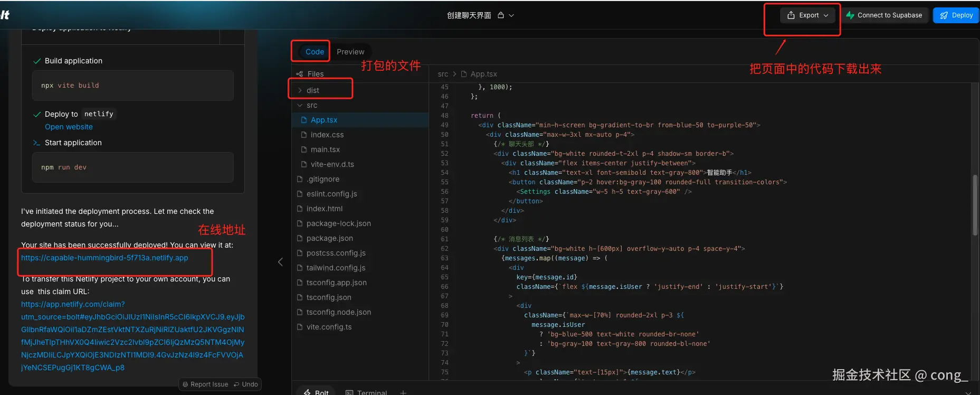Add new terminal with plus icon

[x=403, y=392]
